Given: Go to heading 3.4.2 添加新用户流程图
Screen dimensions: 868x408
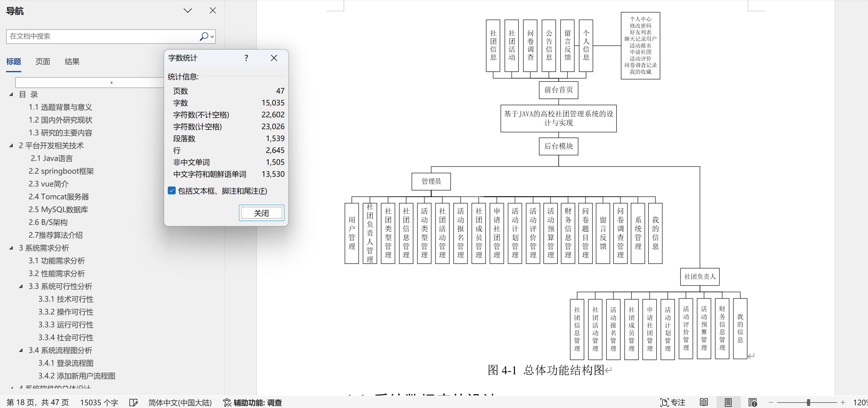Looking at the screenshot, I should click(77, 376).
